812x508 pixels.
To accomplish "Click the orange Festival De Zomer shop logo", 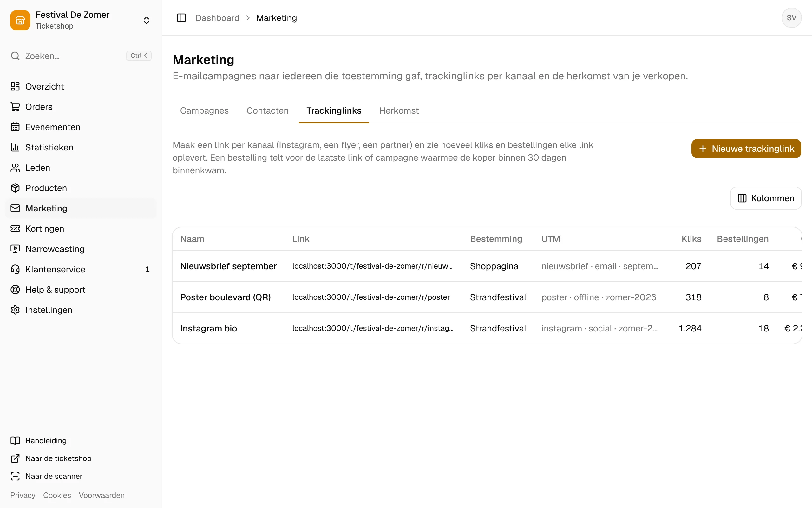I will (20, 20).
